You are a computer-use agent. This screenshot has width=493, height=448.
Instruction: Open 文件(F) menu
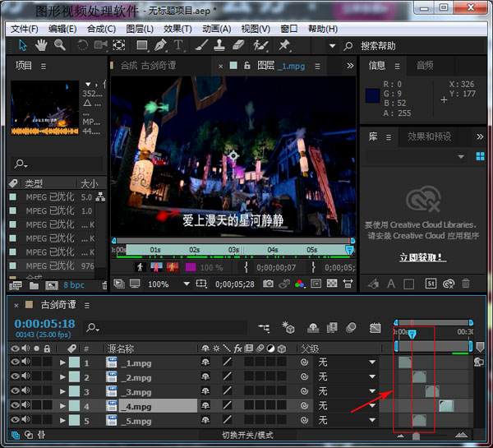pyautogui.click(x=24, y=29)
